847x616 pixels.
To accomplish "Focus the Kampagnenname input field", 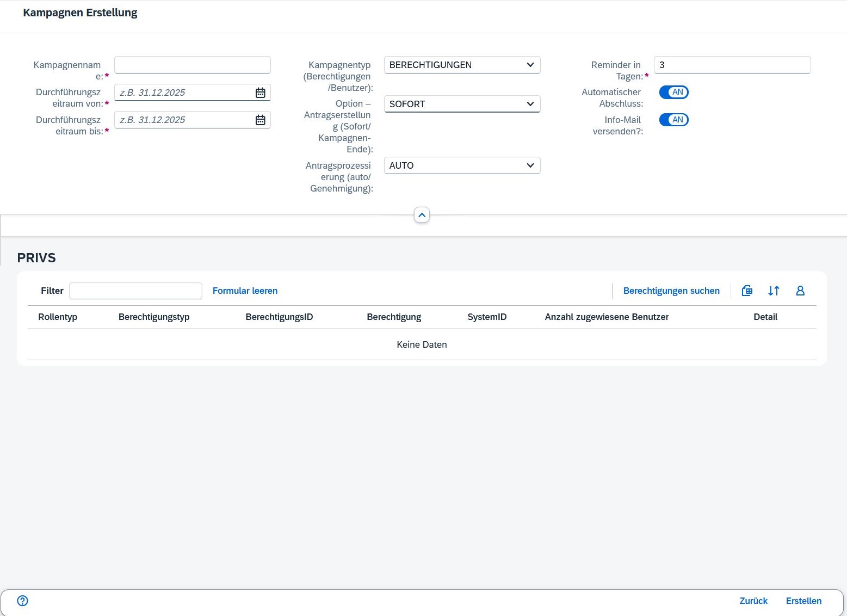I will tap(192, 65).
